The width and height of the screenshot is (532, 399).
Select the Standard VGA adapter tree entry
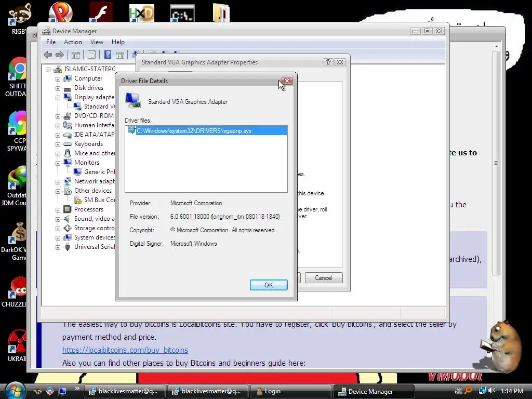click(99, 107)
